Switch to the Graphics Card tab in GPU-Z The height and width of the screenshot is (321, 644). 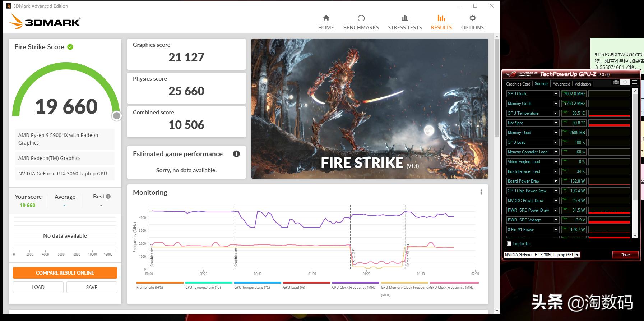coord(518,84)
